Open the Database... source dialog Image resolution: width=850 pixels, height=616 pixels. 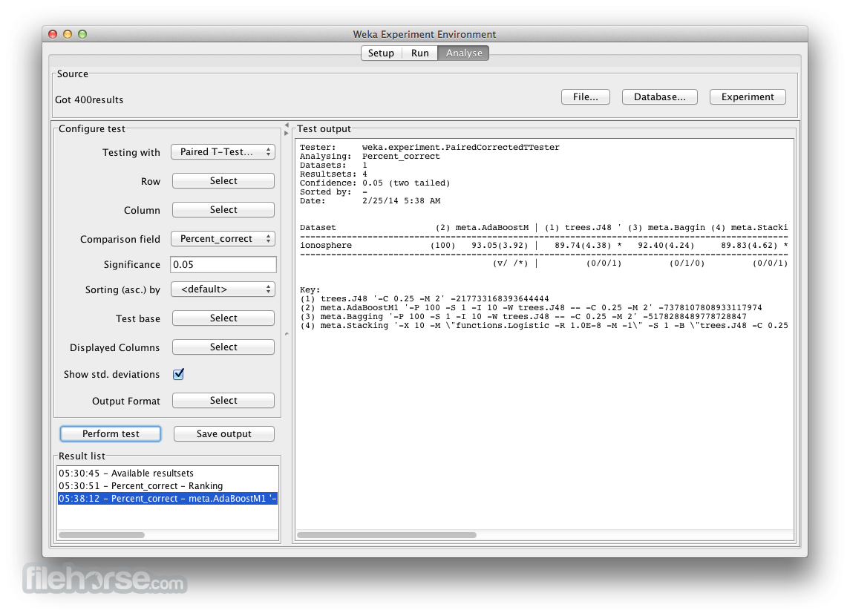coord(660,97)
